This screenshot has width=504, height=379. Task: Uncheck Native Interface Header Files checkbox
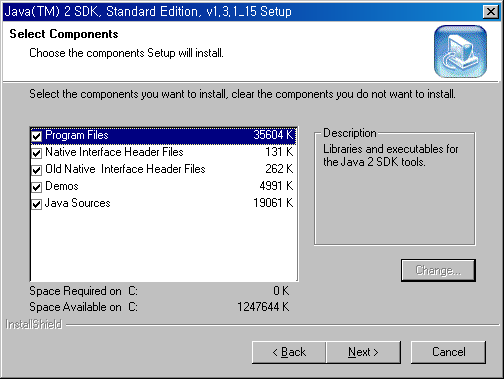(x=36, y=153)
